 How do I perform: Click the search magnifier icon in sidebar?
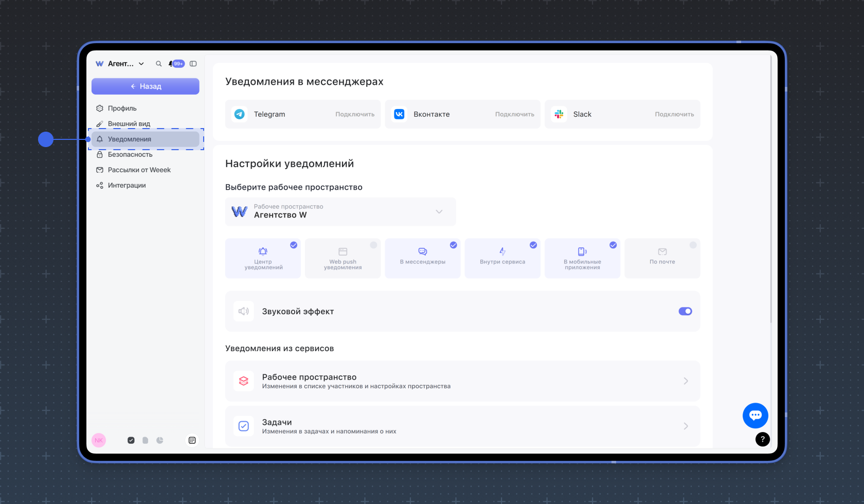click(x=158, y=64)
